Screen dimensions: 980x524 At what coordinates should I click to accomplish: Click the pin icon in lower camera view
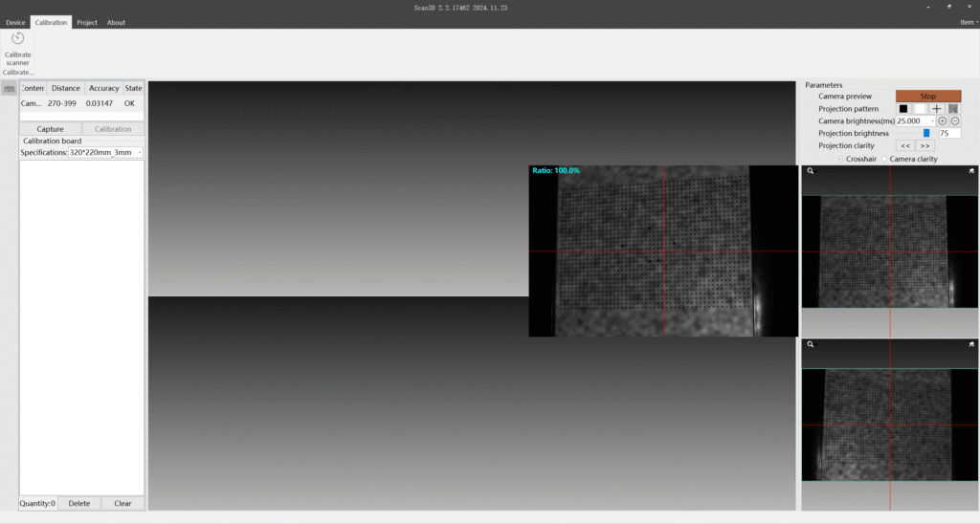click(x=971, y=344)
